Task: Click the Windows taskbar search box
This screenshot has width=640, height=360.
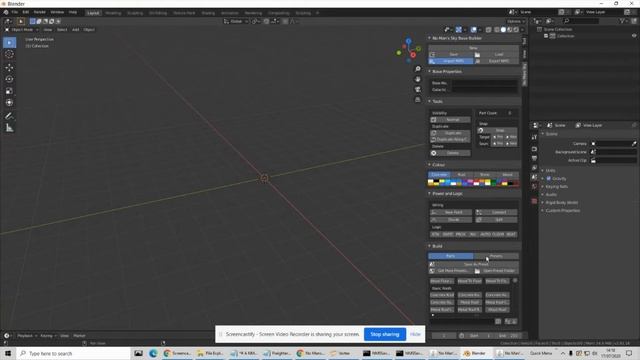Action: point(74,353)
